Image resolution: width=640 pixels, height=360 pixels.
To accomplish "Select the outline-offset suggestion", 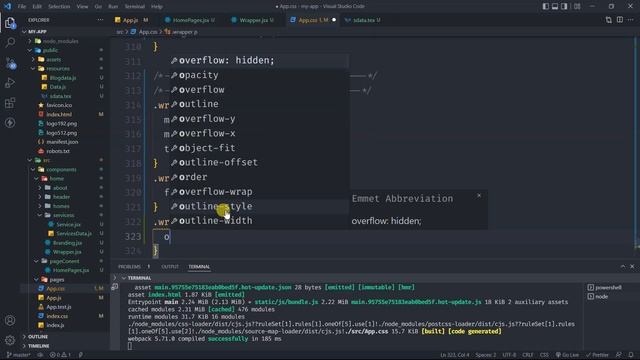I will (x=260, y=162).
